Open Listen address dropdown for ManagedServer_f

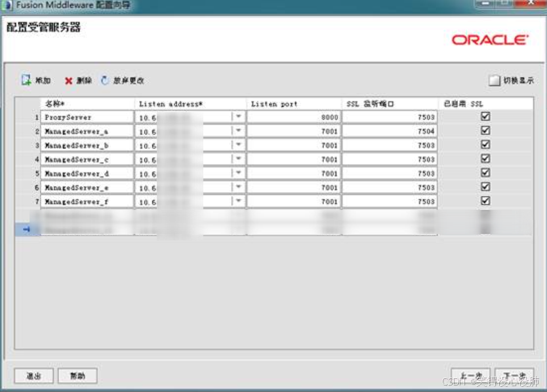pos(239,201)
